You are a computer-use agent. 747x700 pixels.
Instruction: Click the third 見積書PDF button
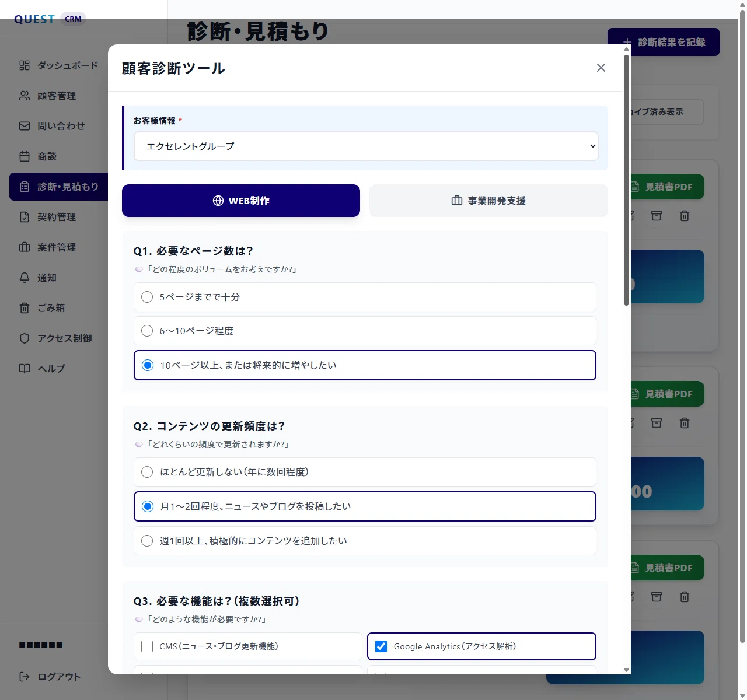click(x=667, y=568)
